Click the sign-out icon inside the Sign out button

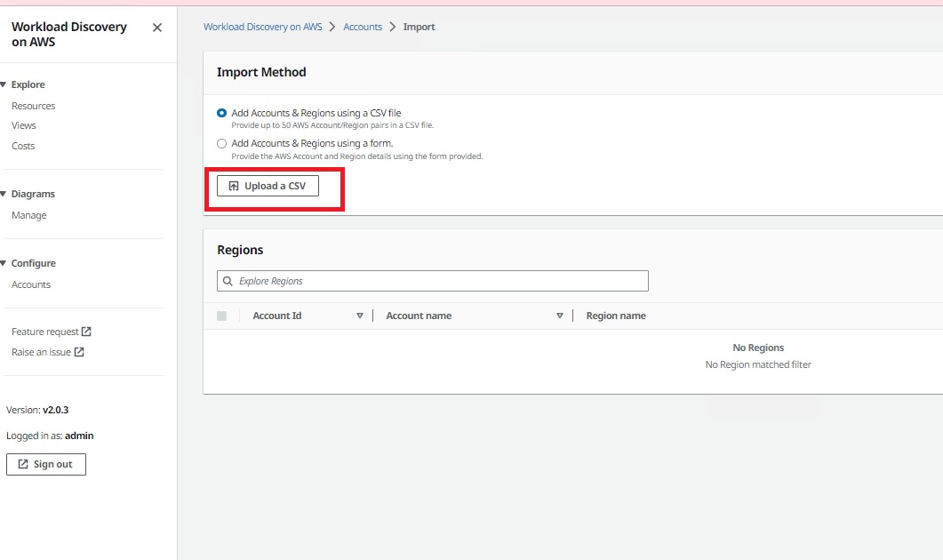22,463
